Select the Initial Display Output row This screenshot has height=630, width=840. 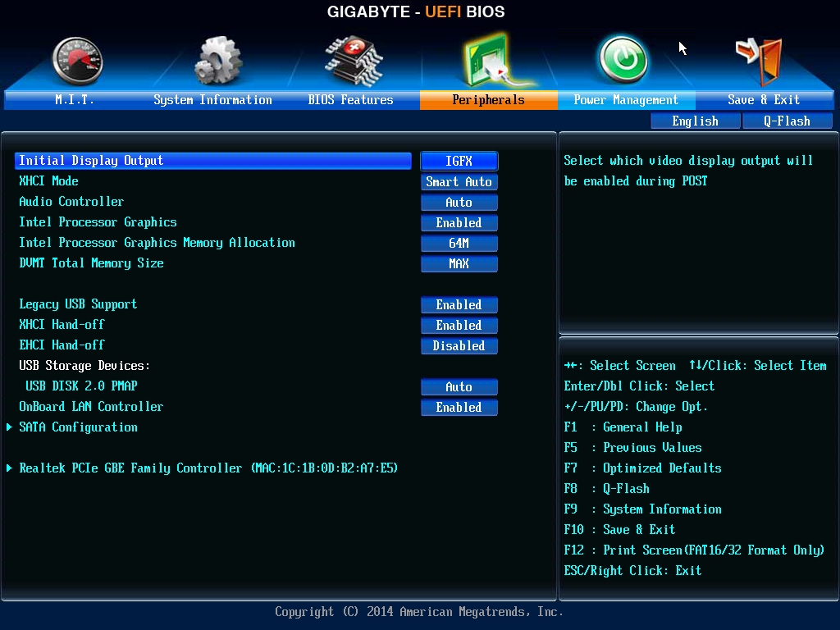[x=213, y=161]
